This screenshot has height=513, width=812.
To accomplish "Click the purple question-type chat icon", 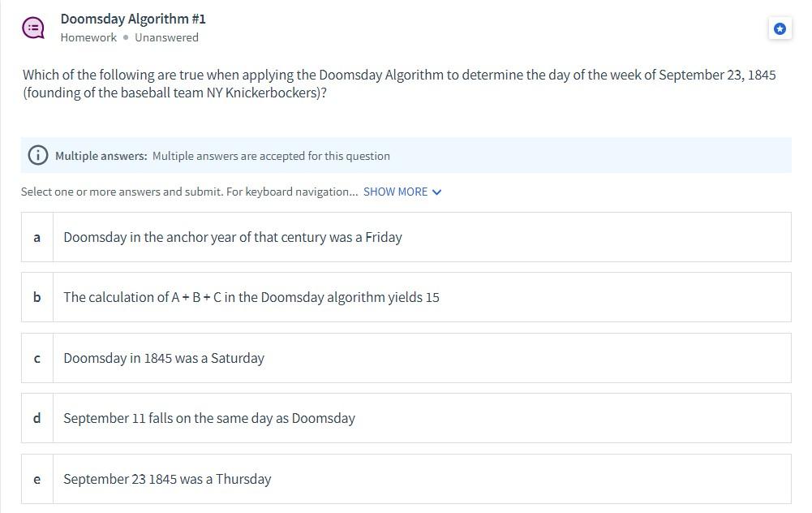I will (33, 28).
